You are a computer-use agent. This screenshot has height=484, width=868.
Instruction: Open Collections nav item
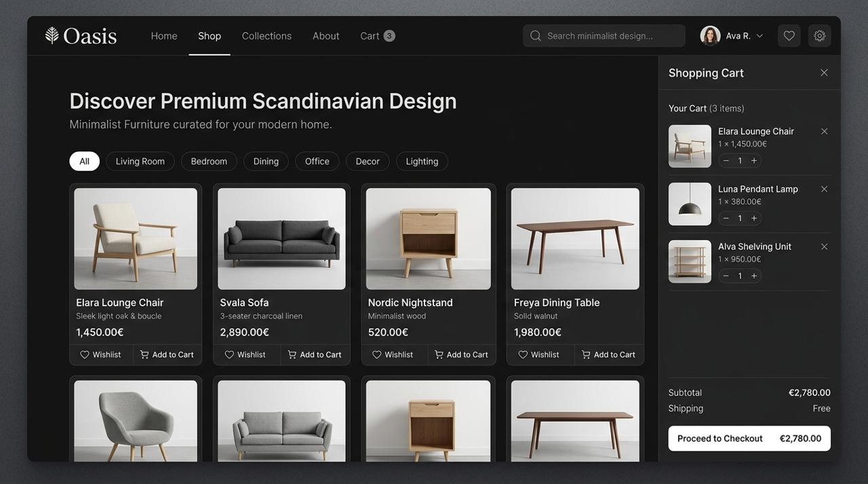(x=267, y=36)
